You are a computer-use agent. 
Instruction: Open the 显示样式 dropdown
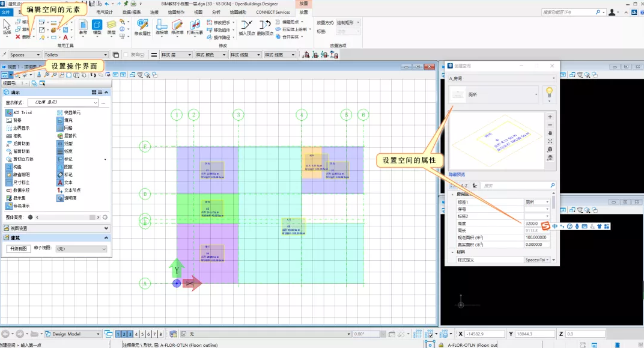coord(63,102)
